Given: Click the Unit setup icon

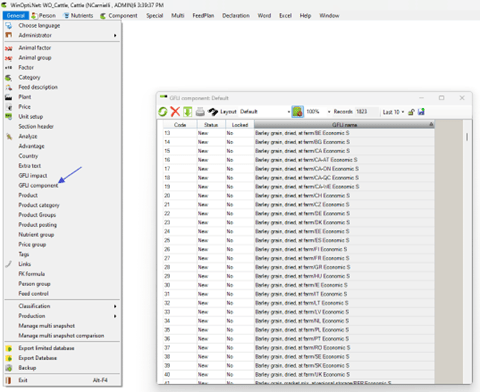Looking at the screenshot, I should 9,116.
